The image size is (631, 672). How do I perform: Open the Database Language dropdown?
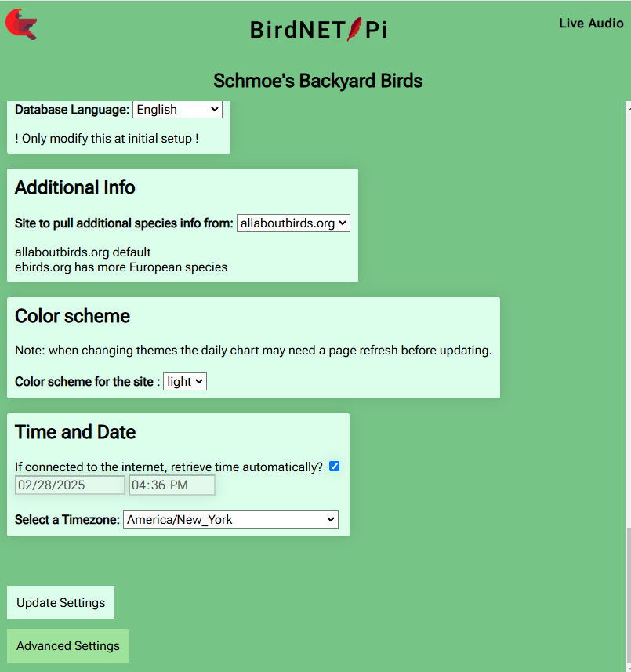click(177, 110)
